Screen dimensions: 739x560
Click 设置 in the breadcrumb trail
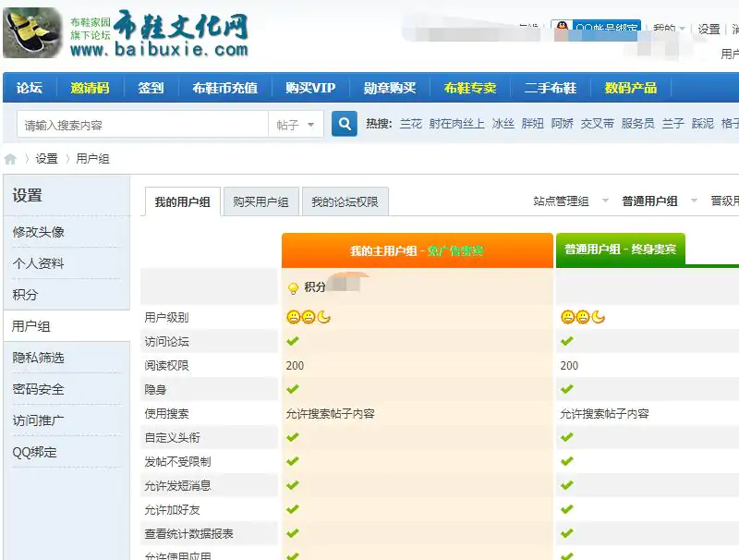46,159
